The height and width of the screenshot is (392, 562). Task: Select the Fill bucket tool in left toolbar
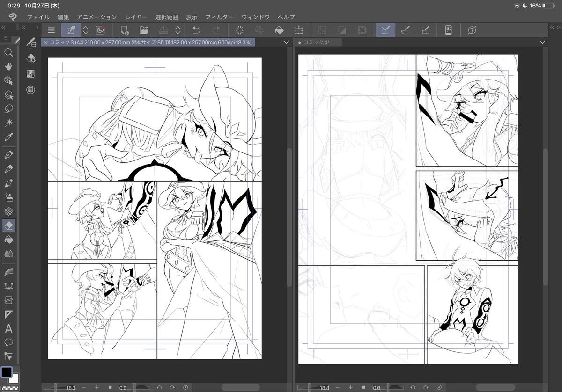8,240
